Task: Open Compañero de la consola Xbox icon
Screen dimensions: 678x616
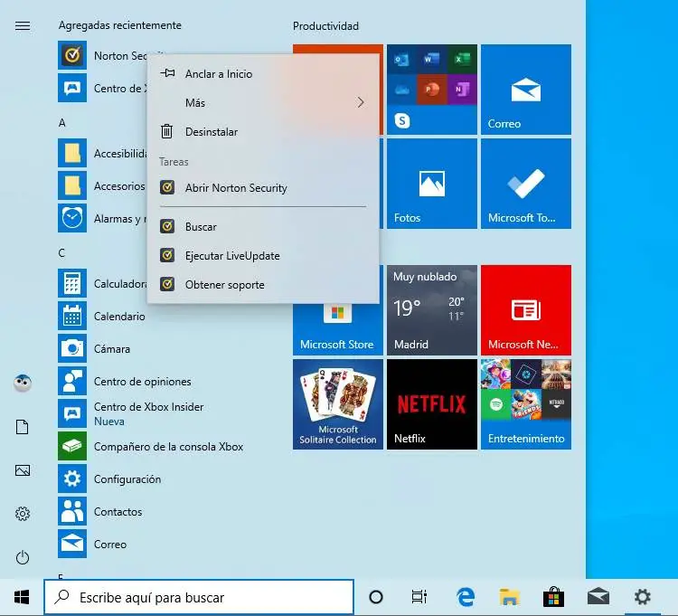Action: 72,446
